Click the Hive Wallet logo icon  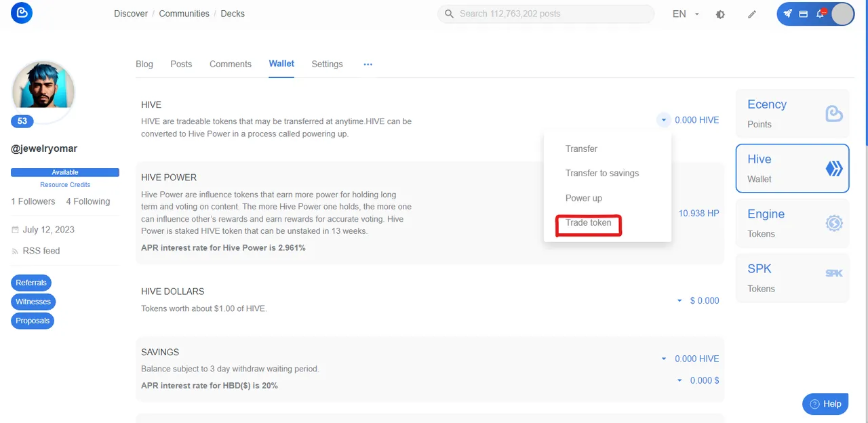click(833, 168)
